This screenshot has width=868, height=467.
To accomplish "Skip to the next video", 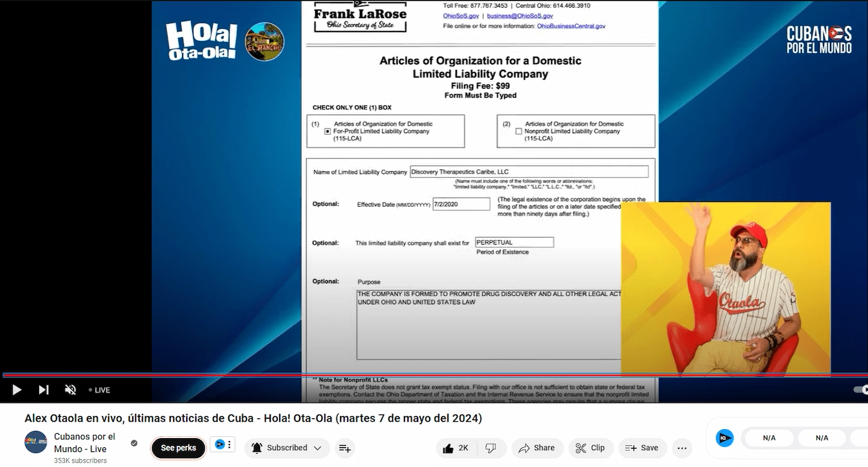I will click(43, 390).
